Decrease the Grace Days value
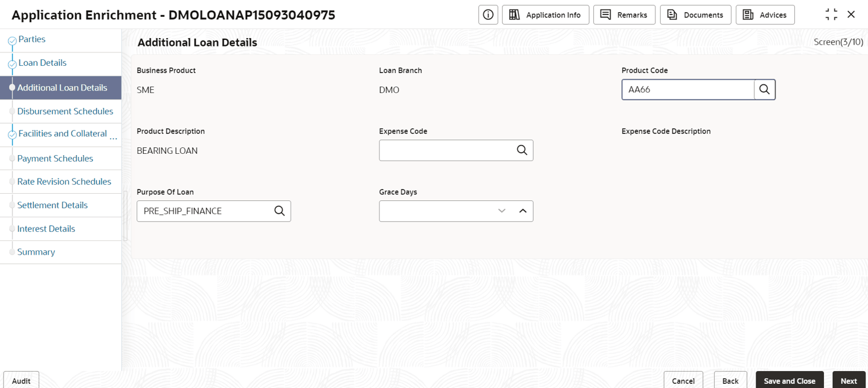Viewport: 868px width, 388px height. (x=501, y=211)
